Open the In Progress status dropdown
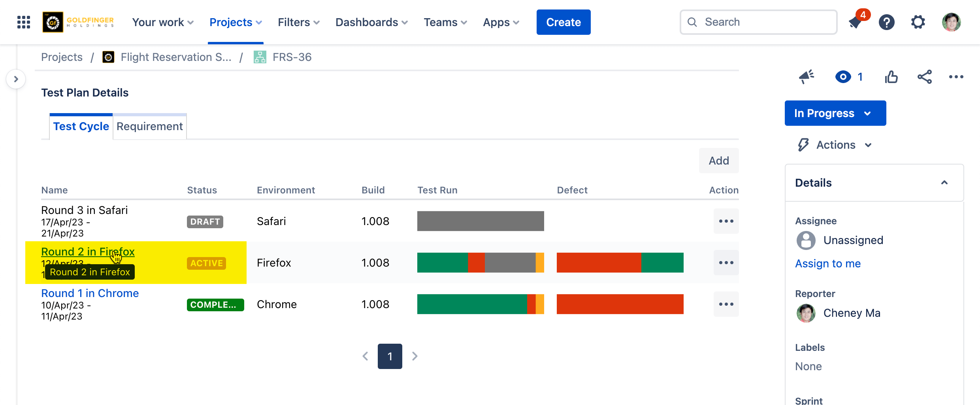Screen dimensions: 980x405 coord(835,113)
